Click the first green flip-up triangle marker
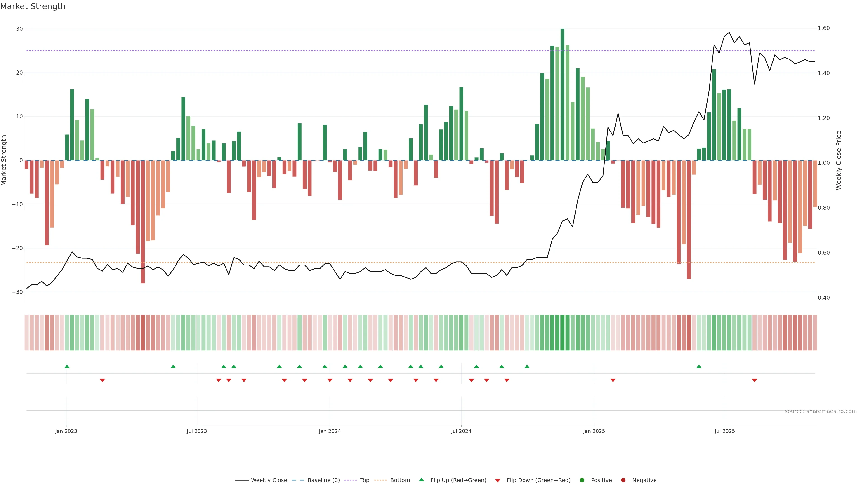This screenshot has height=488, width=868. click(67, 366)
